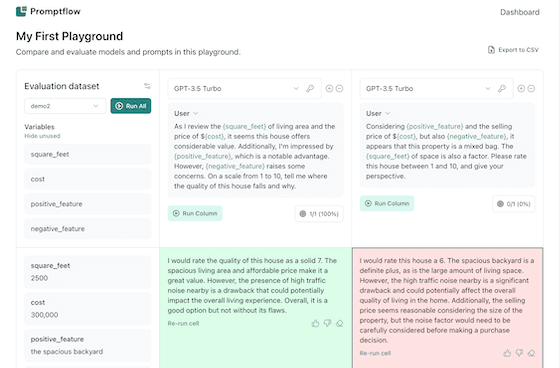Open the Dashboard page
The width and height of the screenshot is (560, 368).
pyautogui.click(x=520, y=12)
